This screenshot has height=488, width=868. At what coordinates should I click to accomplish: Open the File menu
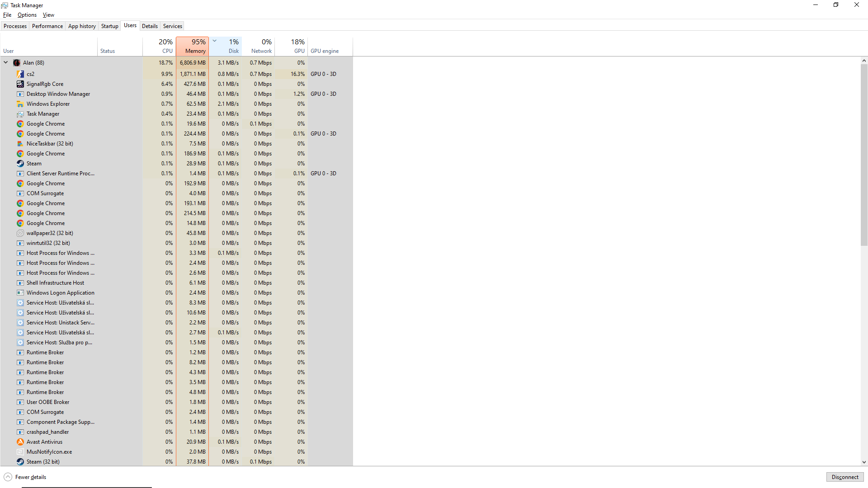7,15
